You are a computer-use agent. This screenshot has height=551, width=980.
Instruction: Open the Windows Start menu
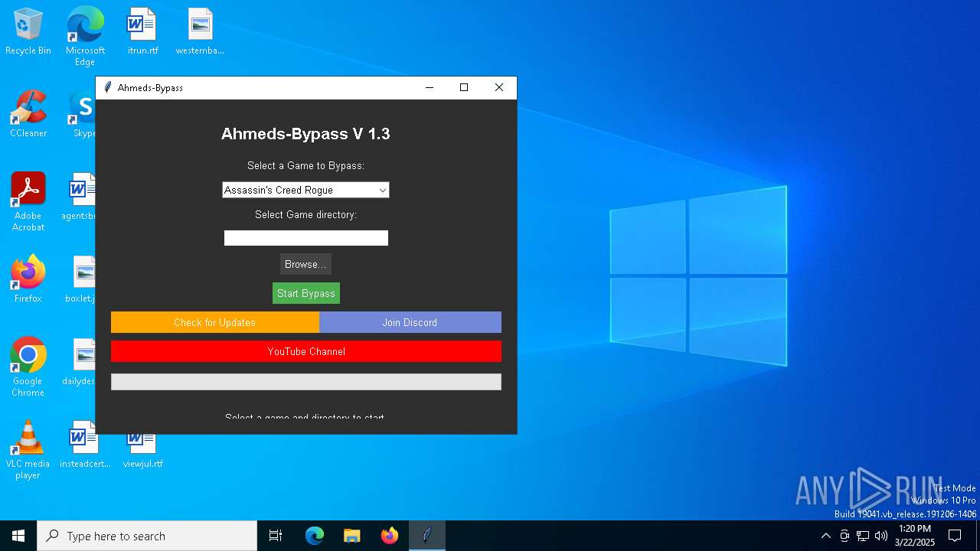[x=18, y=536]
